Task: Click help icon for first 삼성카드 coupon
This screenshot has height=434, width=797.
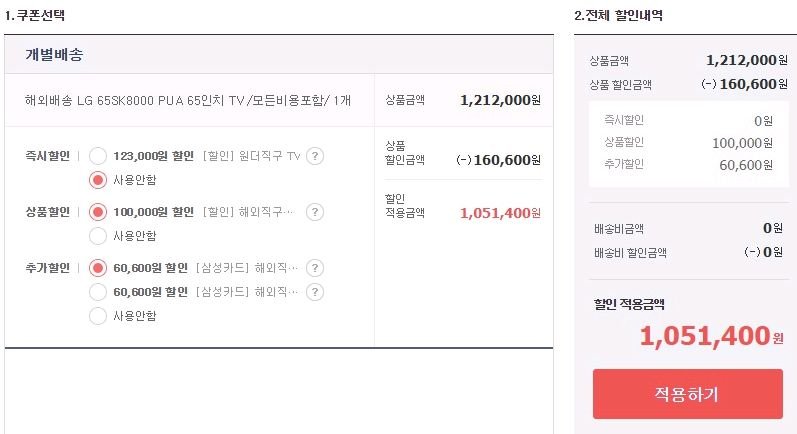Action: tap(315, 268)
